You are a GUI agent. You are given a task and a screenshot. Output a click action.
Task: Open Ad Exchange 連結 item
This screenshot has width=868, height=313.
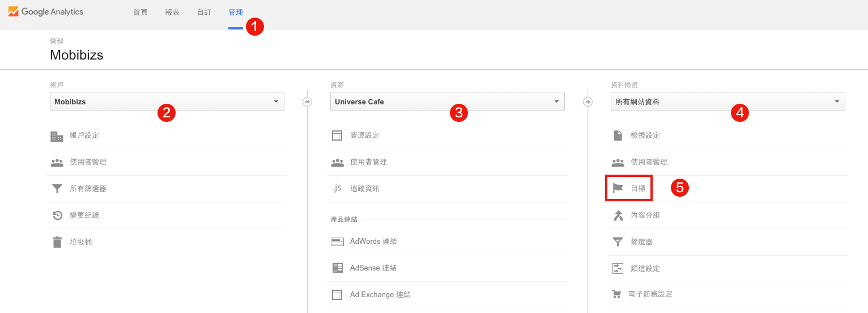coord(380,295)
